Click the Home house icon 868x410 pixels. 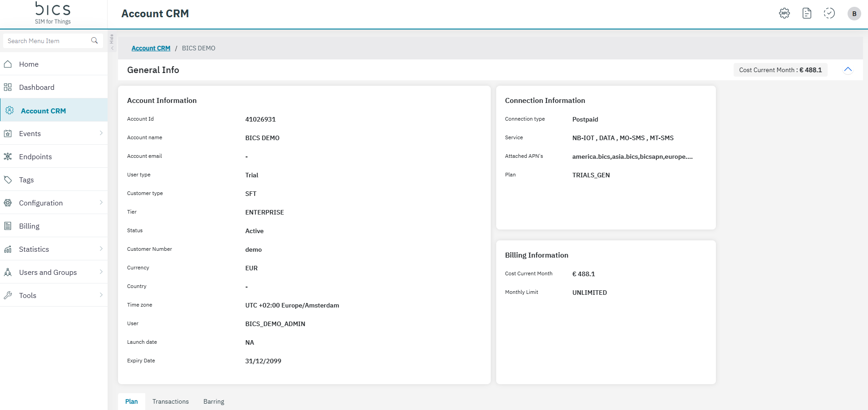[x=8, y=64]
